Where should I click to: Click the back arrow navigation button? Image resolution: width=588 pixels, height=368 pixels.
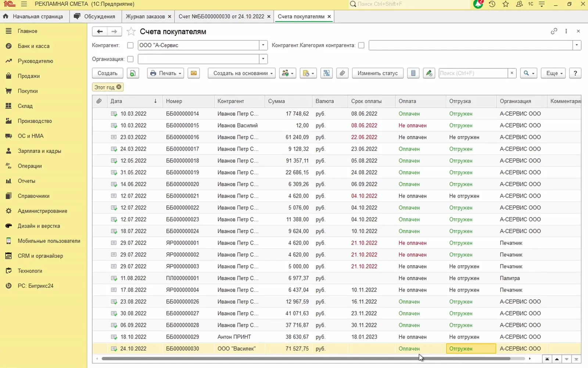point(100,32)
